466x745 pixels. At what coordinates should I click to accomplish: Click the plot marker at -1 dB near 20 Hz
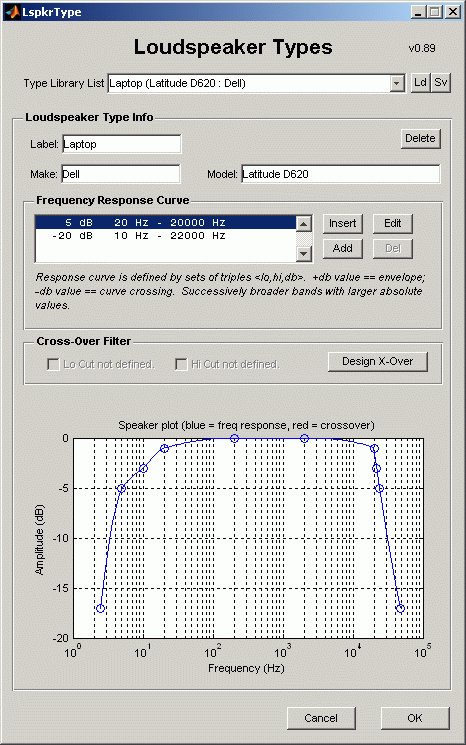(164, 449)
